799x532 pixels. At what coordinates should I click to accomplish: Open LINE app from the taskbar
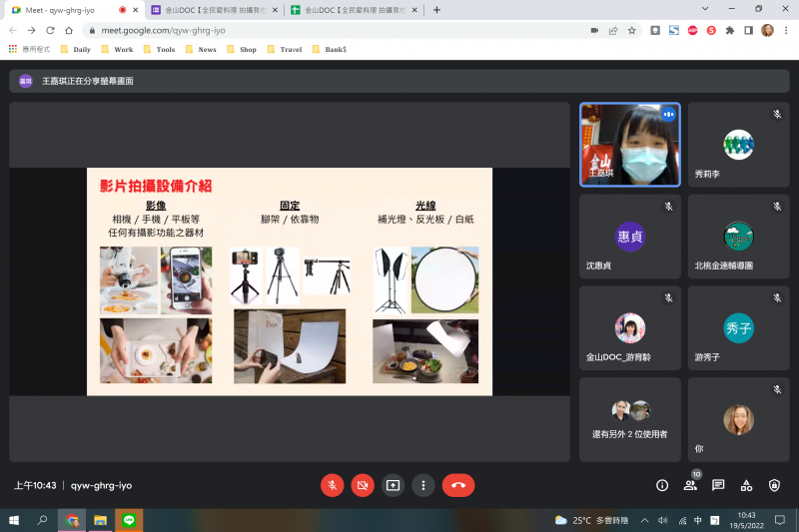click(x=129, y=520)
